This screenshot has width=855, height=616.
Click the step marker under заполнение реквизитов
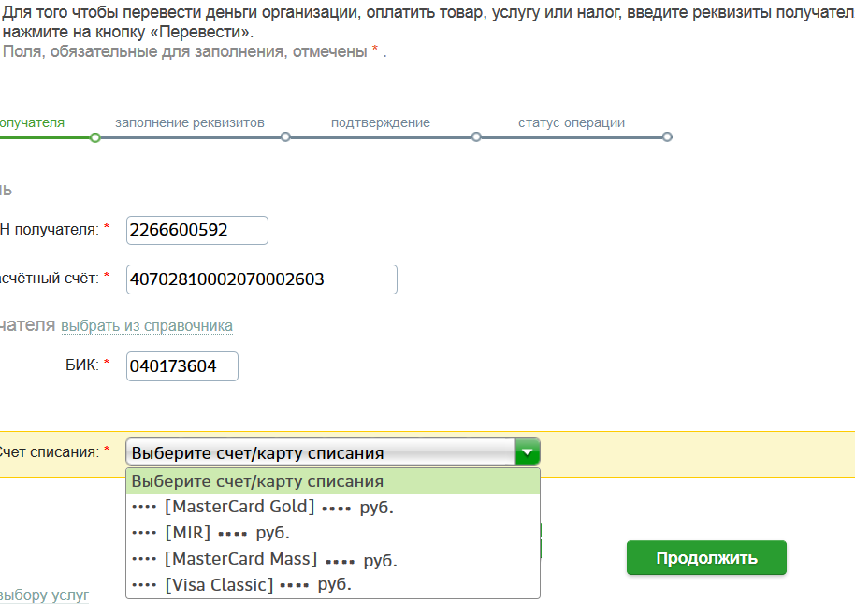click(x=285, y=137)
